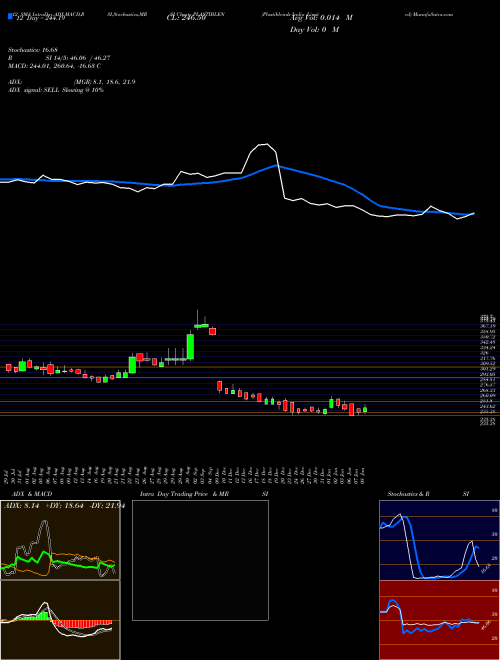Open the red-background RSI chart panel
The height and width of the screenshot is (660, 500).
coord(439,620)
